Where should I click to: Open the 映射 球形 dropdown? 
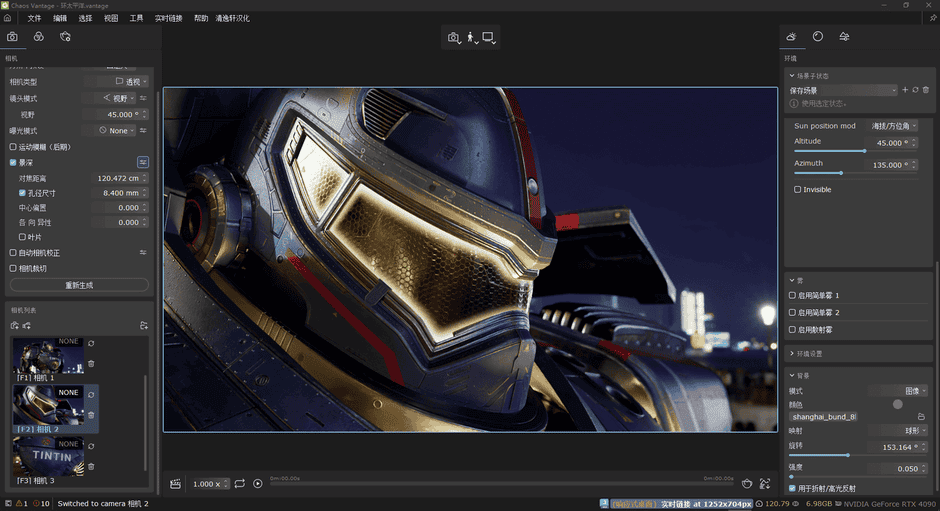[898, 431]
